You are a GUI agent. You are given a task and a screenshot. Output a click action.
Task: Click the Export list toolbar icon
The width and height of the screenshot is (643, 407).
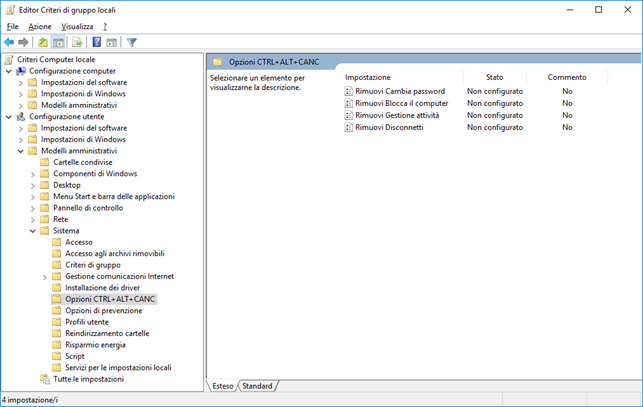(x=77, y=42)
